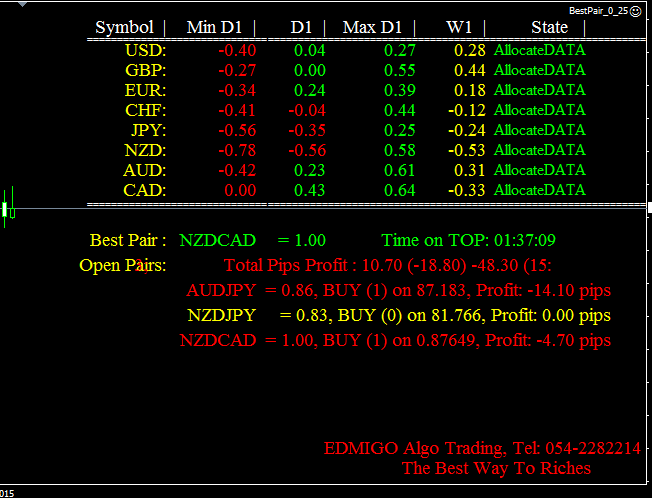652x498 pixels.
Task: Click the EDMIGO Algo Trading contact line
Action: (482, 449)
